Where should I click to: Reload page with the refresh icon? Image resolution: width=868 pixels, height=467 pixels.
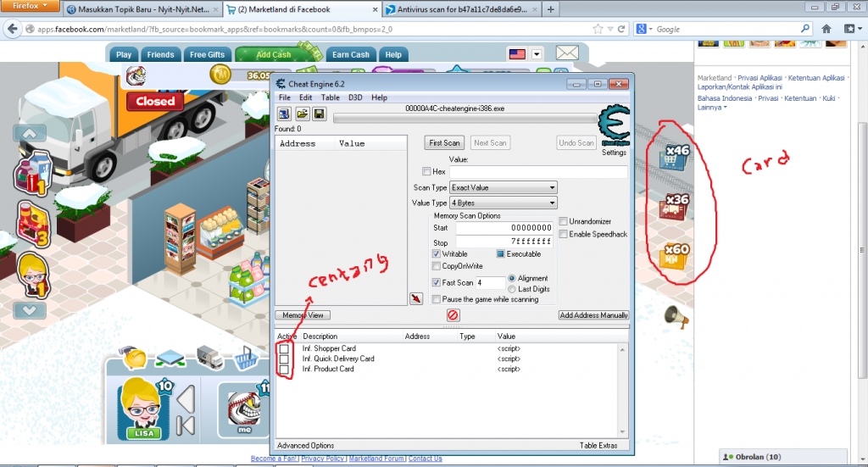coord(621,29)
